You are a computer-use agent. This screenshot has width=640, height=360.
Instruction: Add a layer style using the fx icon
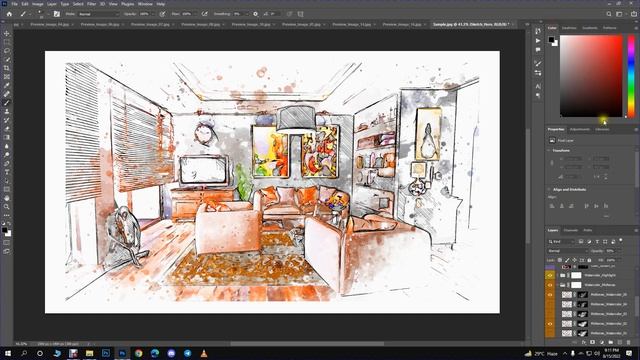tap(584, 342)
